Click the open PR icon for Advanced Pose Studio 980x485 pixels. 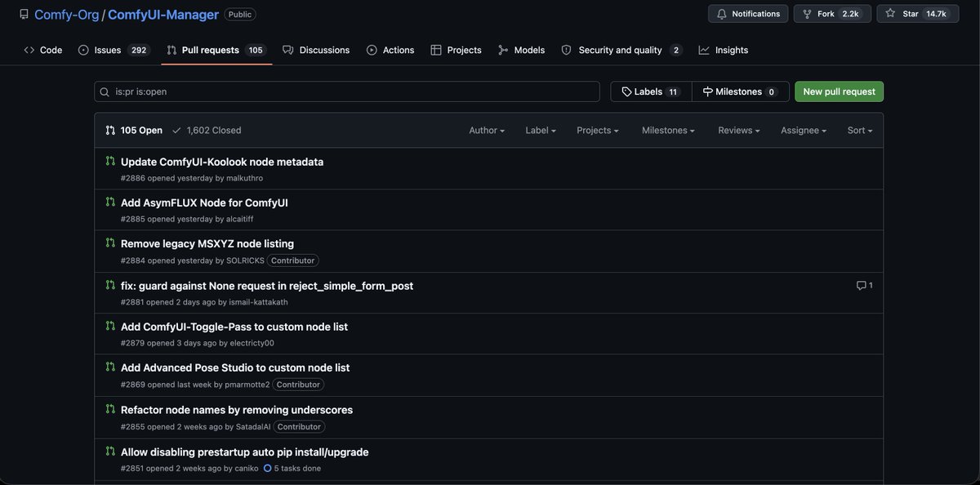coord(110,367)
